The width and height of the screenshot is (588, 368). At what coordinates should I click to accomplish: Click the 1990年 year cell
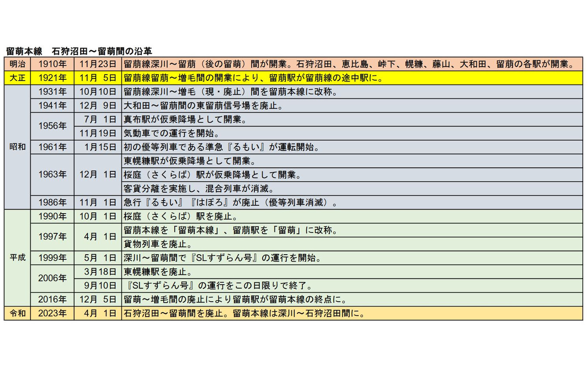(52, 216)
